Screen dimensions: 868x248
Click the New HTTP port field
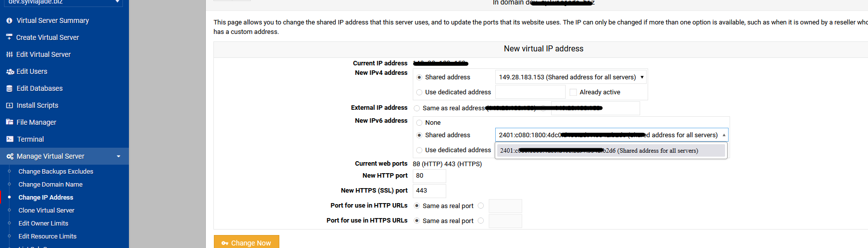(x=429, y=176)
